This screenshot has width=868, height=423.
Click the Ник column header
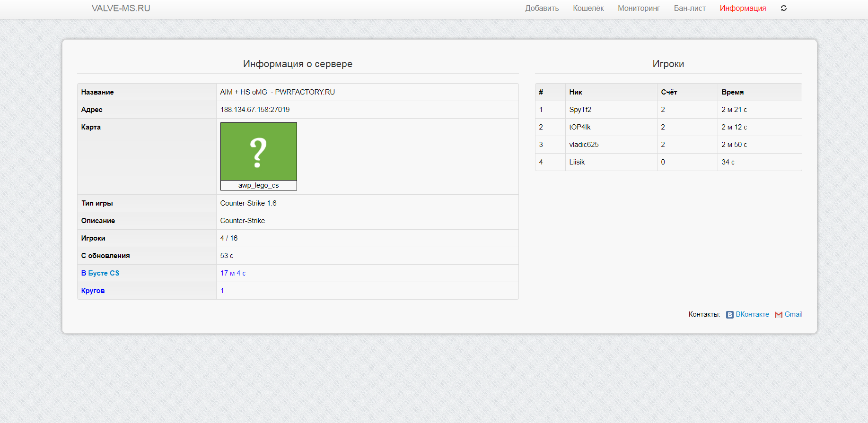pos(575,92)
